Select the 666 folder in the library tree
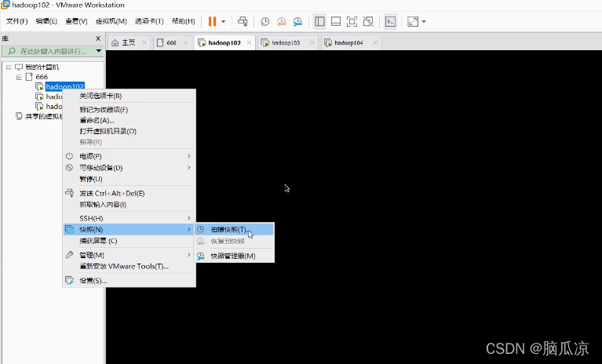Image resolution: width=602 pixels, height=364 pixels. click(x=42, y=77)
